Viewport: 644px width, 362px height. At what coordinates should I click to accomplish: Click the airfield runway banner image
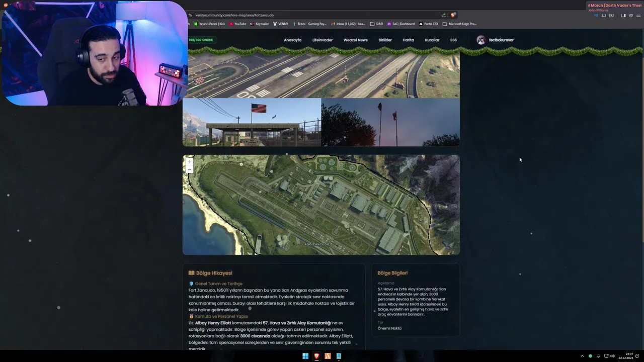(321, 76)
